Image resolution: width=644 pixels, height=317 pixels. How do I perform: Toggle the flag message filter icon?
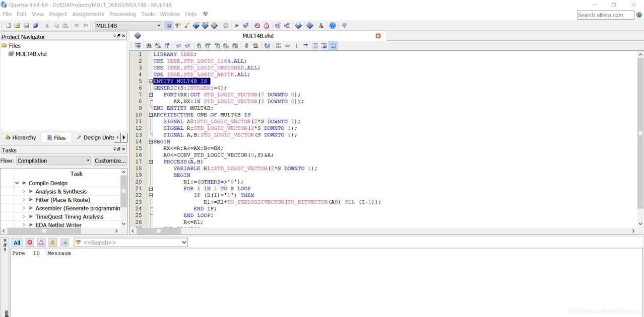point(65,243)
